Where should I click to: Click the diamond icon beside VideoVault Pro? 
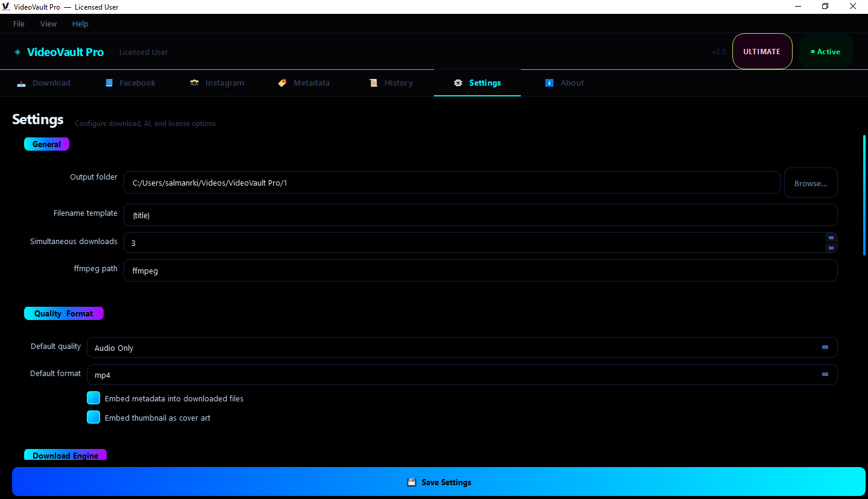[x=17, y=52]
